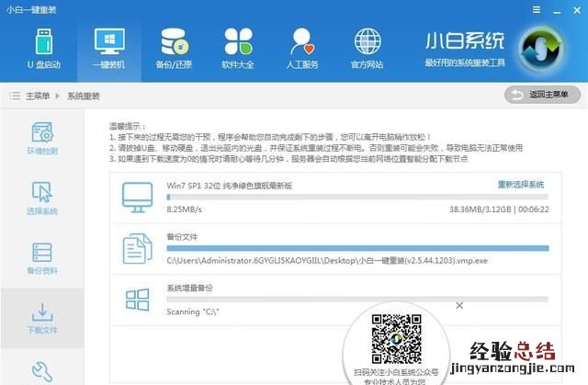Select 选择系统 step in sidebar
The width and height of the screenshot is (588, 385).
[x=42, y=198]
